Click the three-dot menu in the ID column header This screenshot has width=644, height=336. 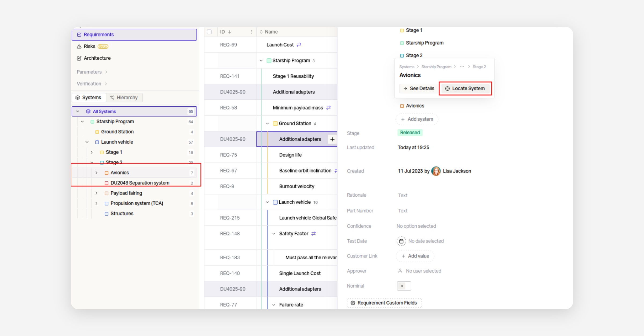(x=251, y=32)
